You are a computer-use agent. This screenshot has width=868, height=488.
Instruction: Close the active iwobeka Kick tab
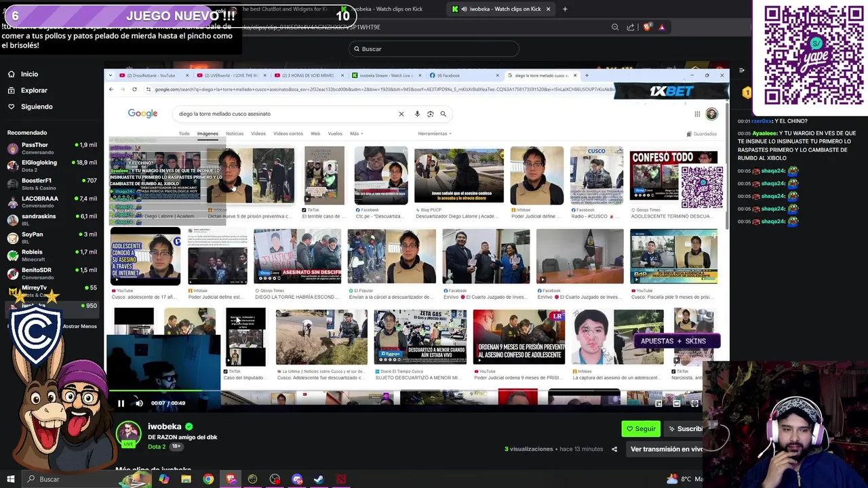pyautogui.click(x=550, y=9)
